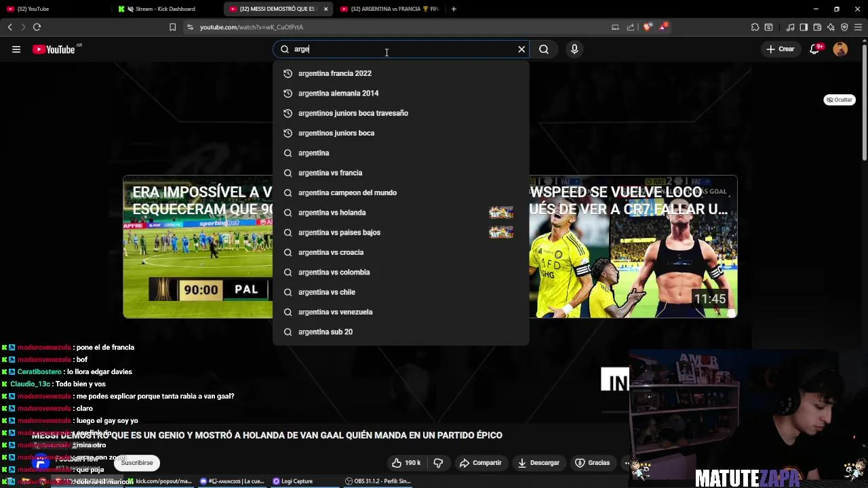This screenshot has height=488, width=868.
Task: Toggle the browser sidebar panel
Action: [804, 27]
